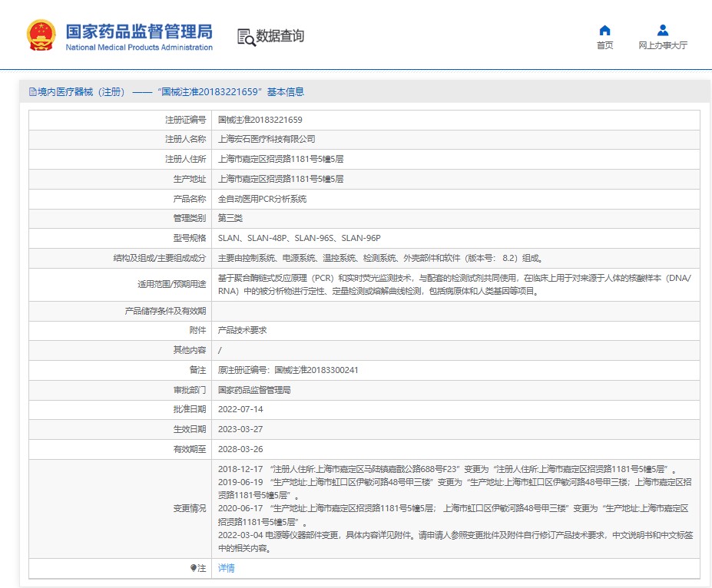Select the model list SLAN、SLAN-48P、SLAN-96S、SLAN-96P
The height and width of the screenshot is (588, 712).
point(300,238)
